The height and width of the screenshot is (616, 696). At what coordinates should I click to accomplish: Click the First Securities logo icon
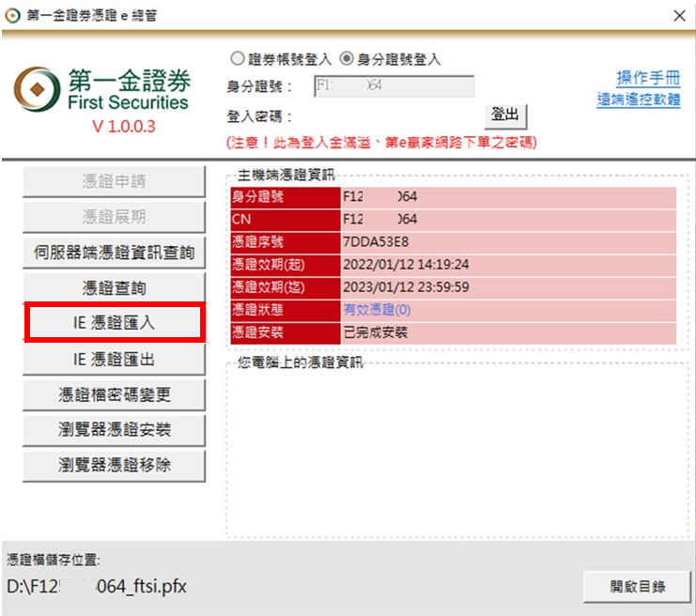37,88
